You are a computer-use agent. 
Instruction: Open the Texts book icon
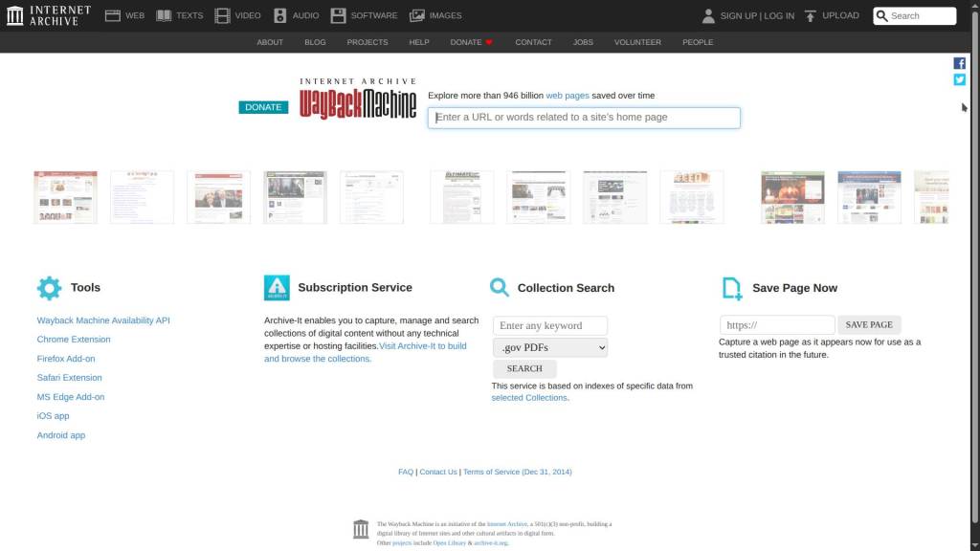tap(164, 15)
